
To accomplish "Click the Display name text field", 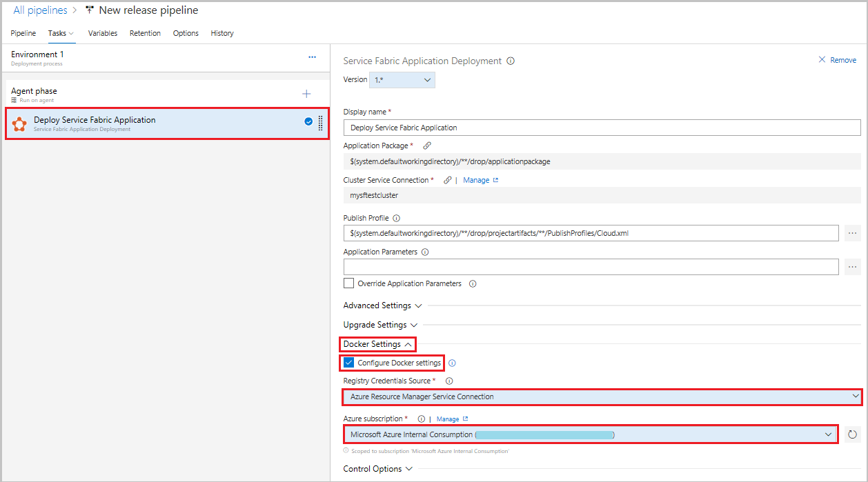I will tap(602, 128).
